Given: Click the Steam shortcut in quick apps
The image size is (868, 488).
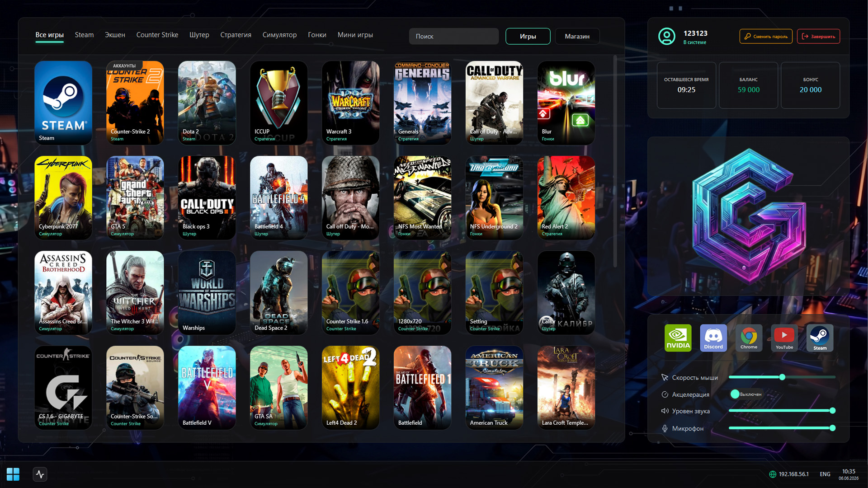Looking at the screenshot, I should (820, 338).
